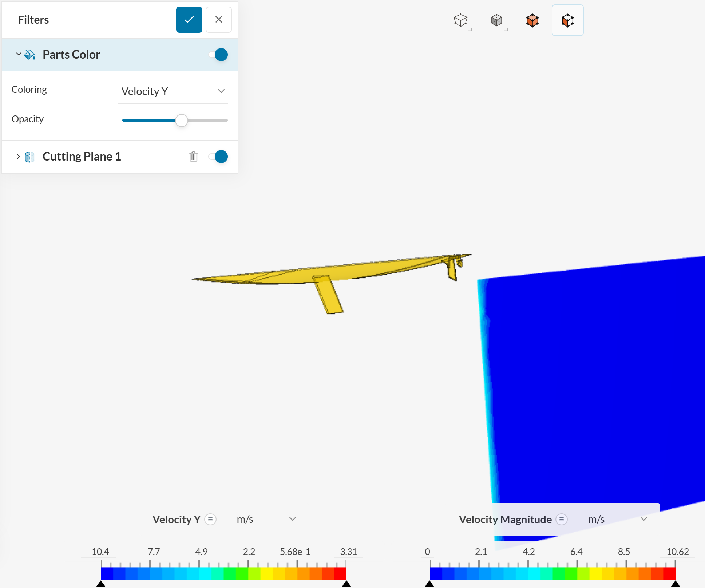This screenshot has height=588, width=705.
Task: Open Velocity Y legend options menu icon
Action: 210,519
